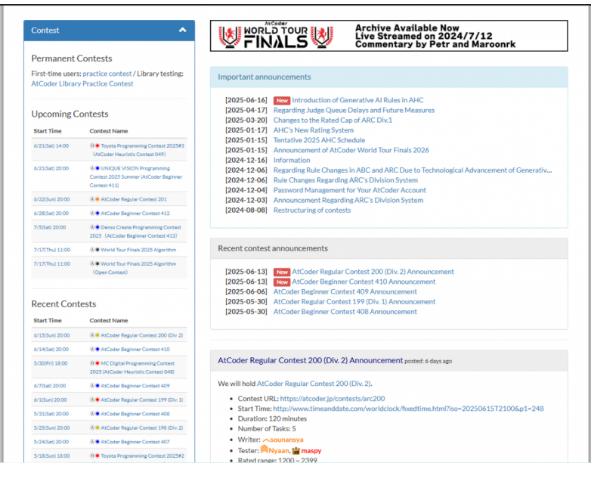
Task: Click the red circle icon beside Toyota Programming Contest 2025#3
Action: [97, 146]
